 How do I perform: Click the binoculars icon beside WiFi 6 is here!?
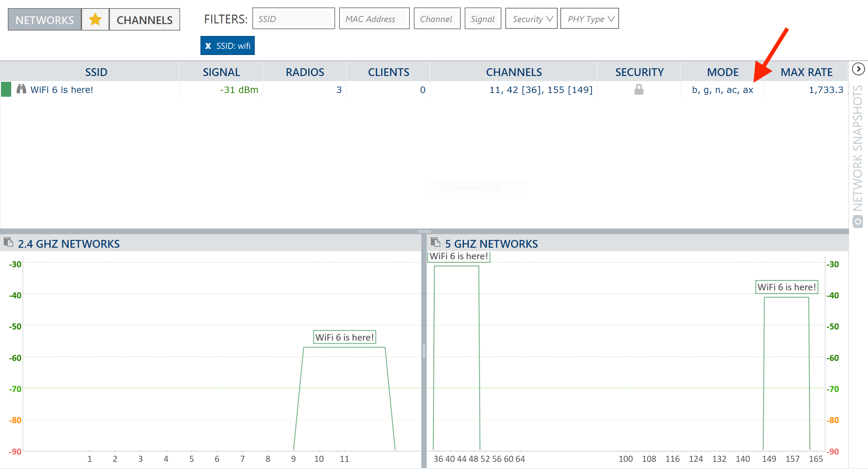[21, 89]
